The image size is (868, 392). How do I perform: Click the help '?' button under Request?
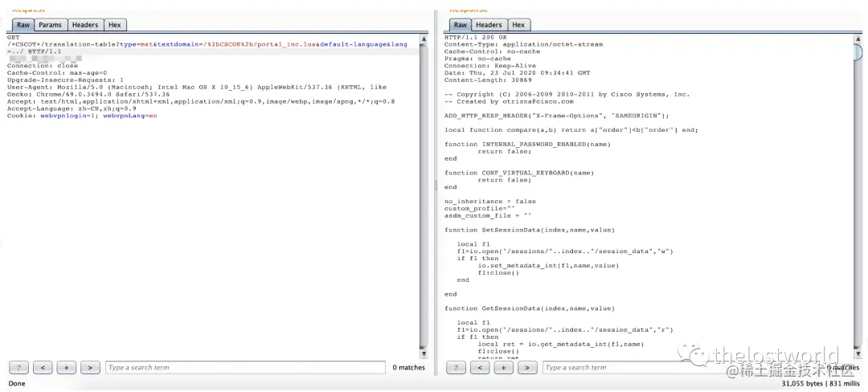pyautogui.click(x=18, y=368)
